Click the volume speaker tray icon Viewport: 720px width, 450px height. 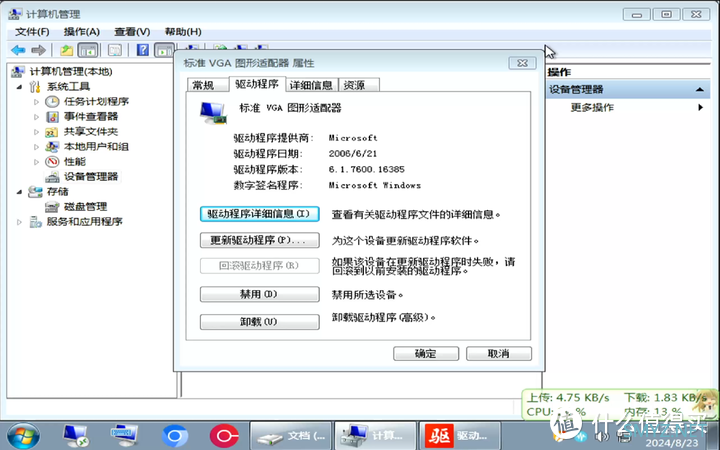pyautogui.click(x=602, y=436)
